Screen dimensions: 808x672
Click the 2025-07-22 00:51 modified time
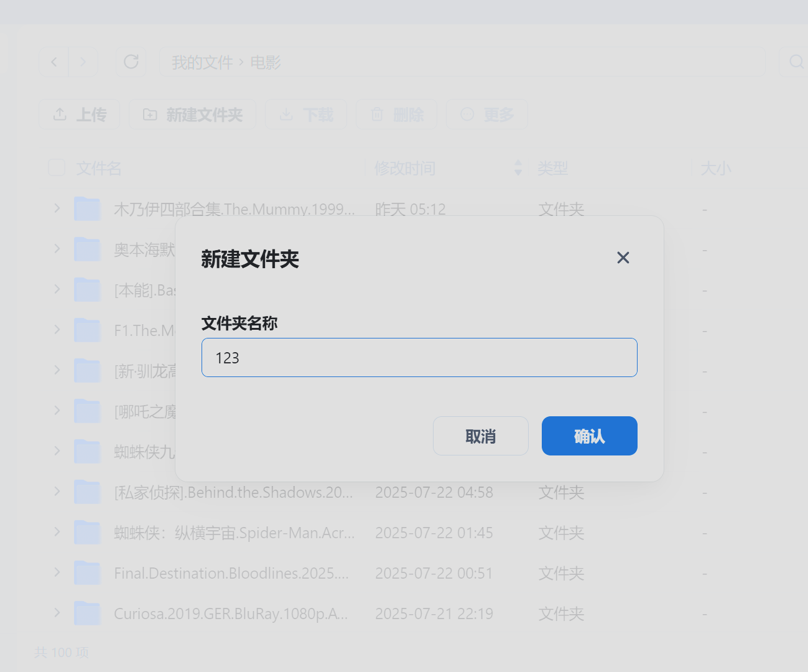click(x=434, y=574)
